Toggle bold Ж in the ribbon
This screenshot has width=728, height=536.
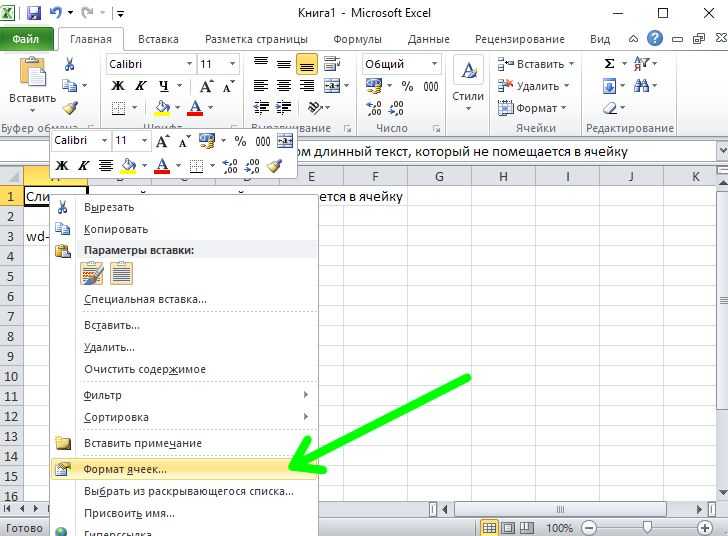click(118, 86)
